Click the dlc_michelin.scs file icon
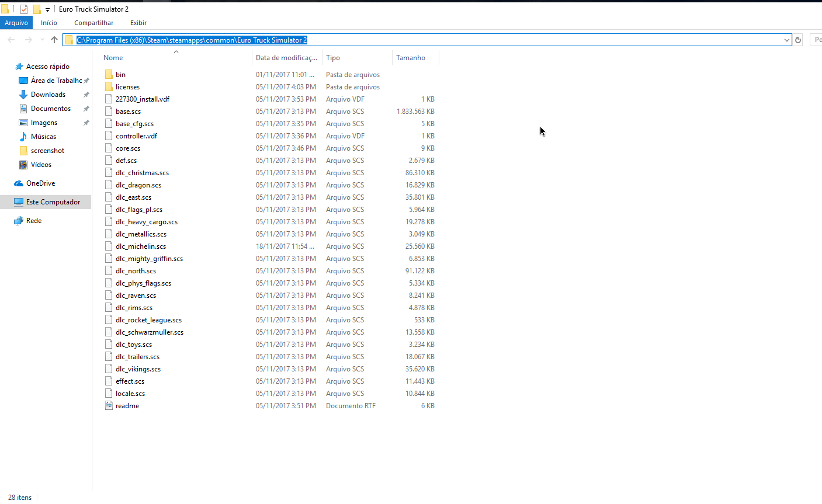Screen dimensions: 822x504 pyautogui.click(x=109, y=246)
